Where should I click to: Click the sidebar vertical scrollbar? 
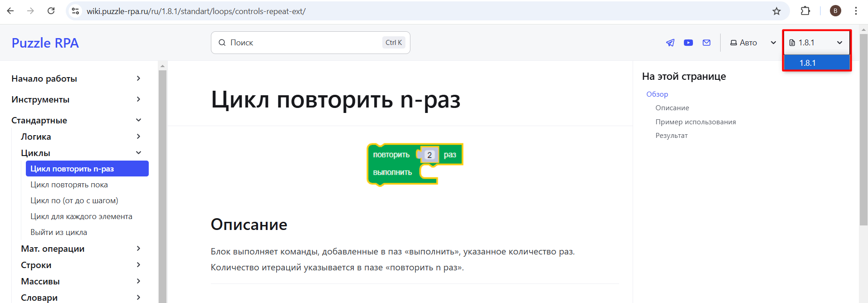(162, 181)
